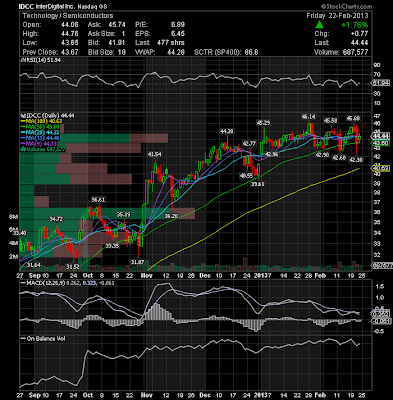Click the Feb label on price chart date axis
This screenshot has height=400, width=393.
coord(320,276)
